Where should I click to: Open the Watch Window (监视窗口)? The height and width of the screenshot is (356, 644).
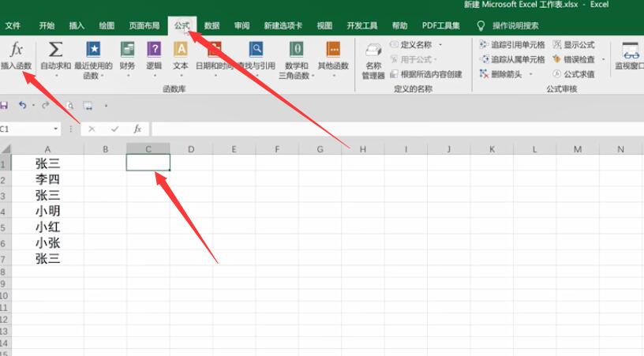coord(630,56)
